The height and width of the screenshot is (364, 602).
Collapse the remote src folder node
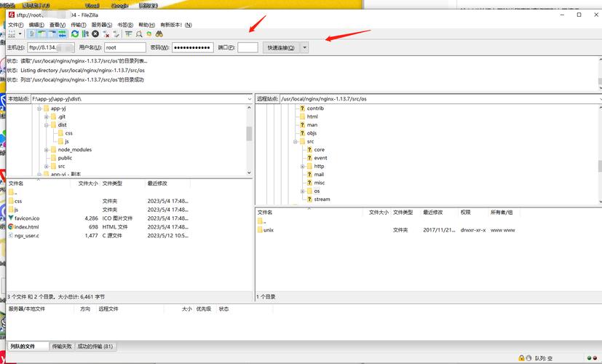[x=296, y=142]
